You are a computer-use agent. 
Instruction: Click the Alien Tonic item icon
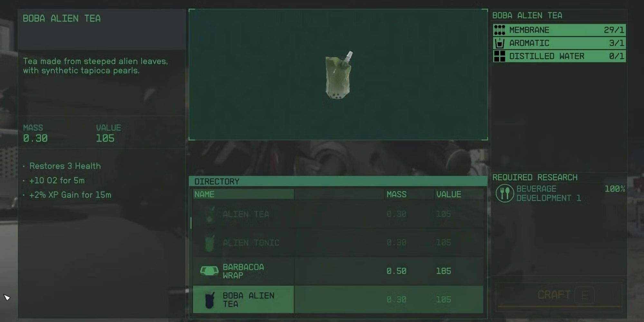210,243
